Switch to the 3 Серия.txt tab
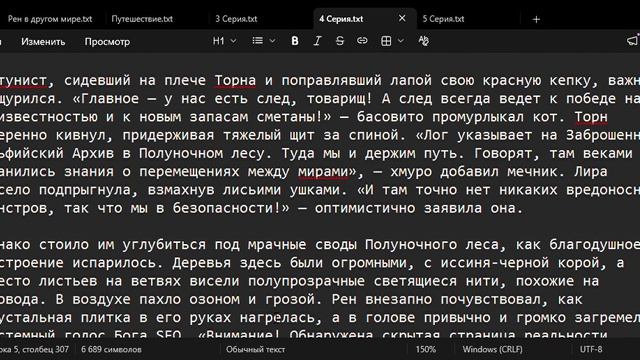 coord(236,19)
